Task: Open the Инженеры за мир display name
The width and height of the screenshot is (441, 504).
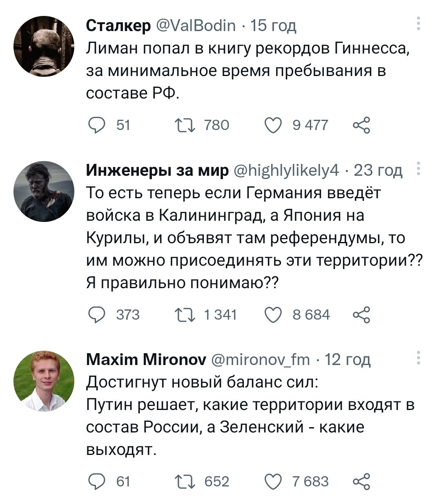Action: (x=157, y=170)
